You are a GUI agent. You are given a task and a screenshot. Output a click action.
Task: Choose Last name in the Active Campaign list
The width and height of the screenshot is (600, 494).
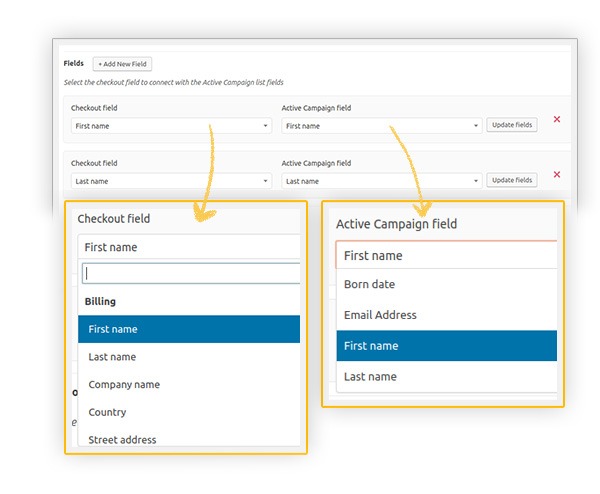[446, 377]
